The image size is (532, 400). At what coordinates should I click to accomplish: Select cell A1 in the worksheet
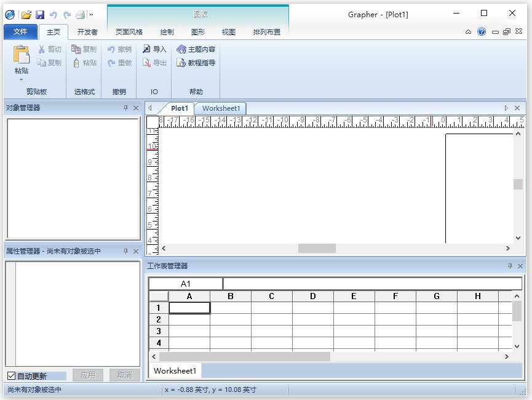click(x=189, y=308)
